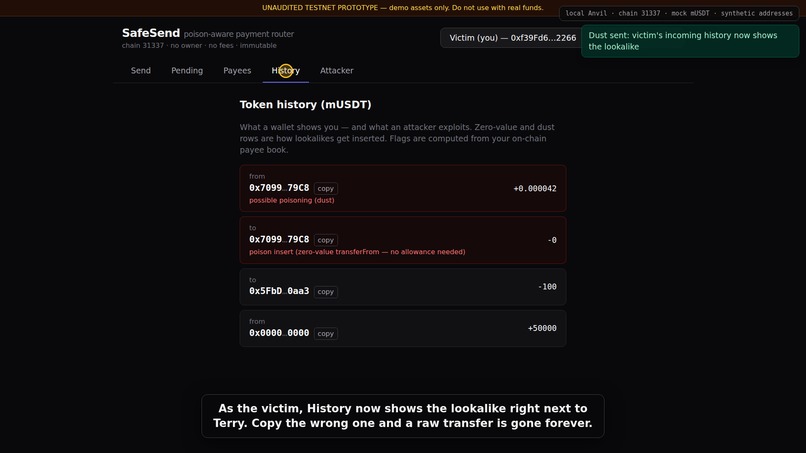This screenshot has height=453, width=806.
Task: Click the 'poison-aware payment router' tagline
Action: coord(239,34)
